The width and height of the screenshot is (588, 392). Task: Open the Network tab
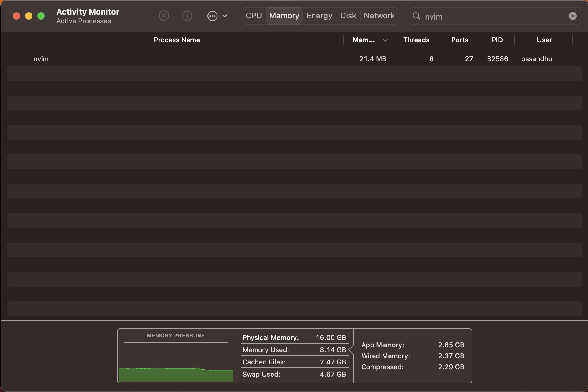(379, 16)
